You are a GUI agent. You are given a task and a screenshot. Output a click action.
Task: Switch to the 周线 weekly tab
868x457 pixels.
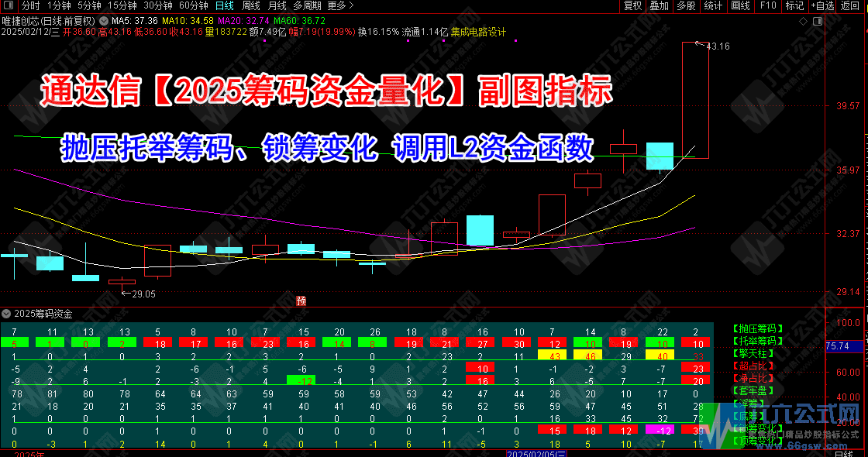pos(251,5)
